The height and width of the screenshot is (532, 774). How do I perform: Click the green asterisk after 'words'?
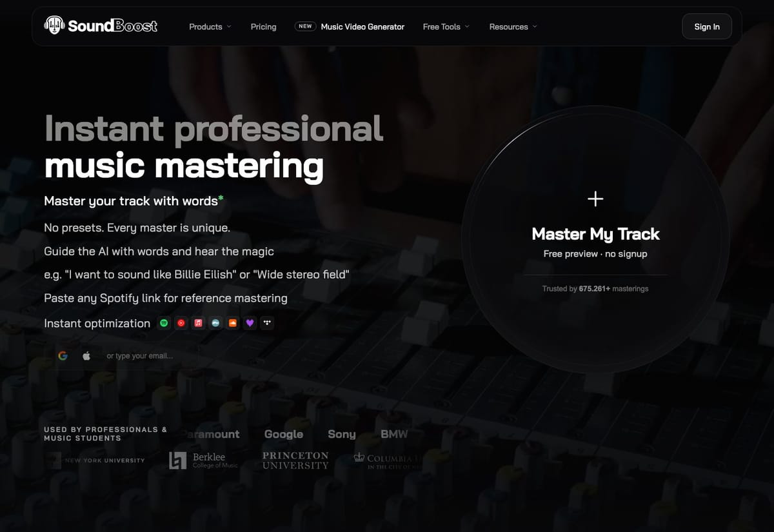221,199
